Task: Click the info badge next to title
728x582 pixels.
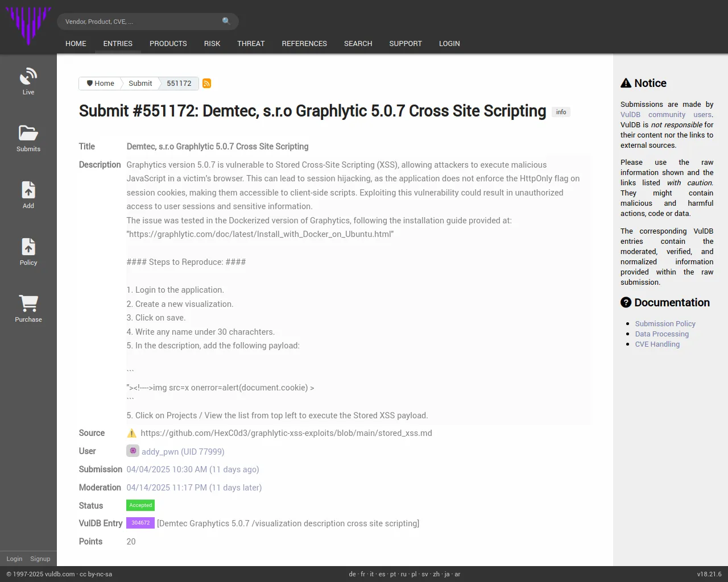Action: 561,112
